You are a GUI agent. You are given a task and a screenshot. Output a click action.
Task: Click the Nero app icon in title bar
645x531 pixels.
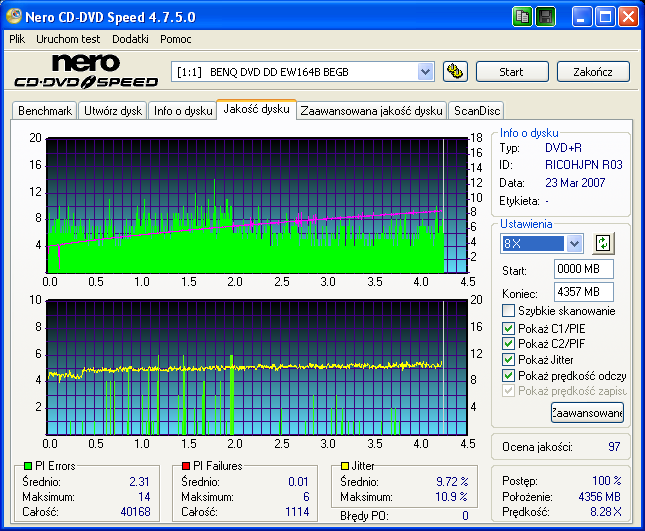pyautogui.click(x=14, y=16)
